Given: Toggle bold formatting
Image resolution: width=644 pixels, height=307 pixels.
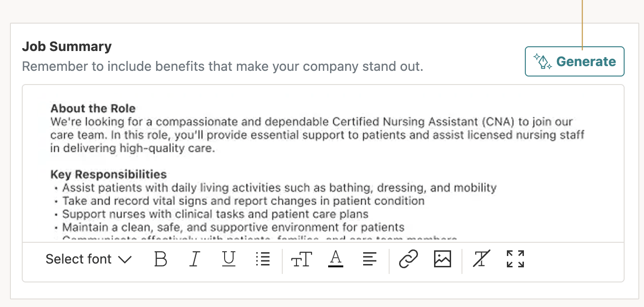Looking at the screenshot, I should (x=161, y=259).
